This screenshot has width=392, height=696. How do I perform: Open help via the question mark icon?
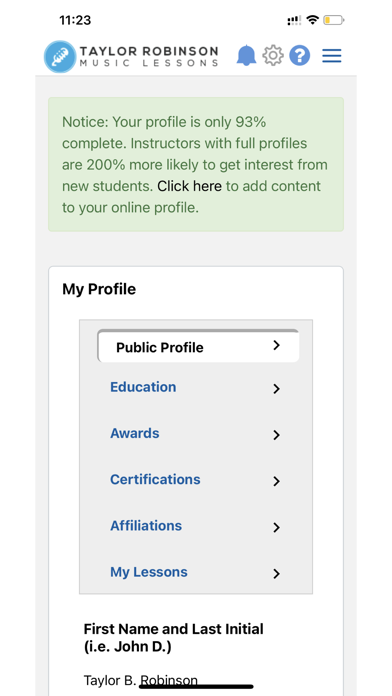coord(300,56)
